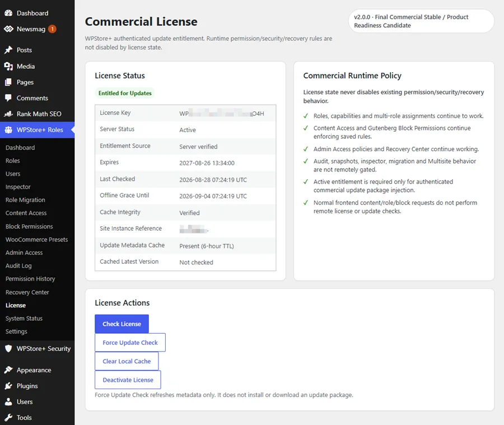Image resolution: width=504 pixels, height=425 pixels.
Task: Click the blurred License Key value
Action: coord(222,114)
